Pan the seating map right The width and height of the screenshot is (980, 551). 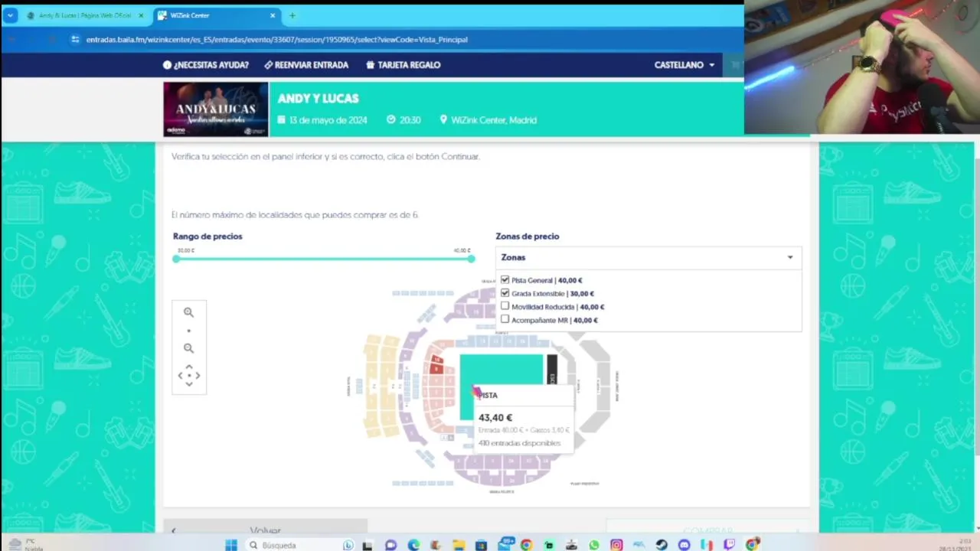[x=198, y=375]
